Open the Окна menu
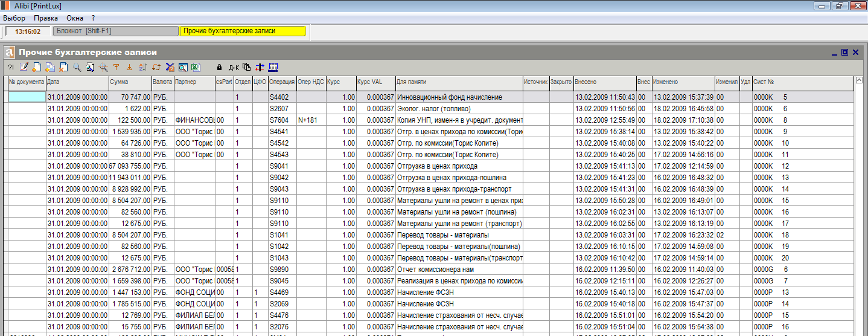The height and width of the screenshot is (336, 868). (75, 18)
